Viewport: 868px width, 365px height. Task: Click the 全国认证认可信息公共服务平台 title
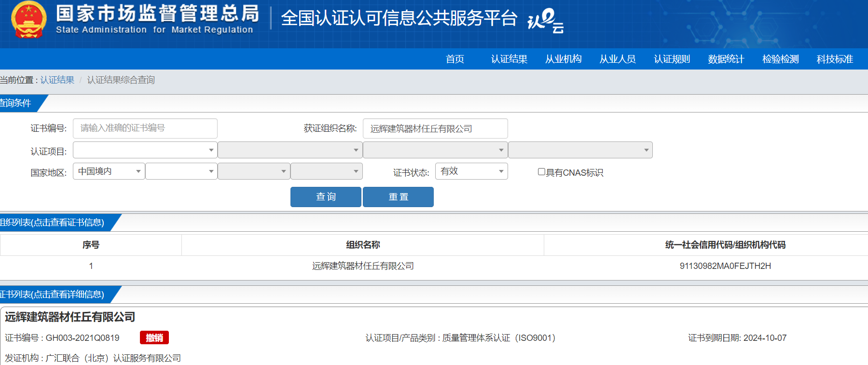click(x=399, y=18)
